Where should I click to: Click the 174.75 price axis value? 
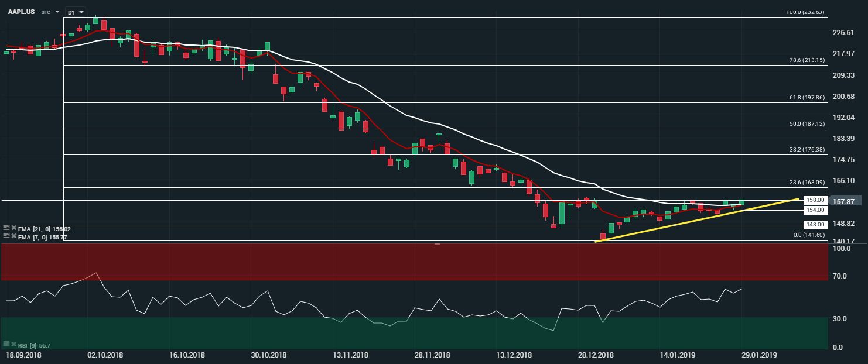[843, 160]
